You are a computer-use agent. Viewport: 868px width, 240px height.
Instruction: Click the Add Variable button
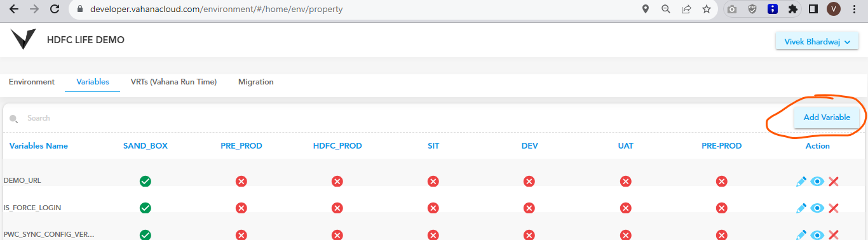coord(827,117)
